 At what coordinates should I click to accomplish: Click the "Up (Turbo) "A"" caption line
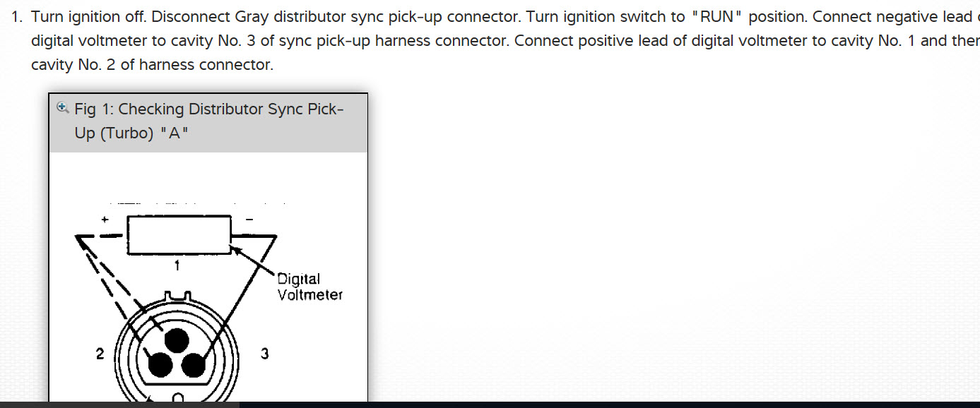pyautogui.click(x=132, y=133)
